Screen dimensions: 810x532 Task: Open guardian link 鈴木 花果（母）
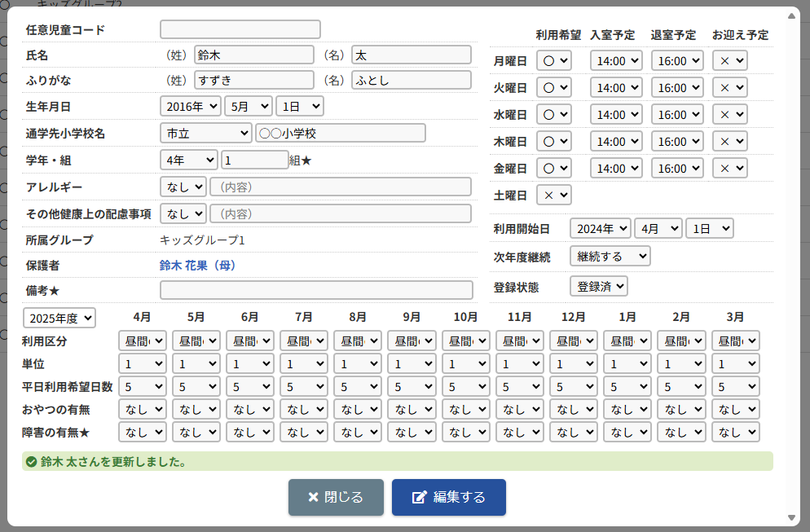click(197, 265)
